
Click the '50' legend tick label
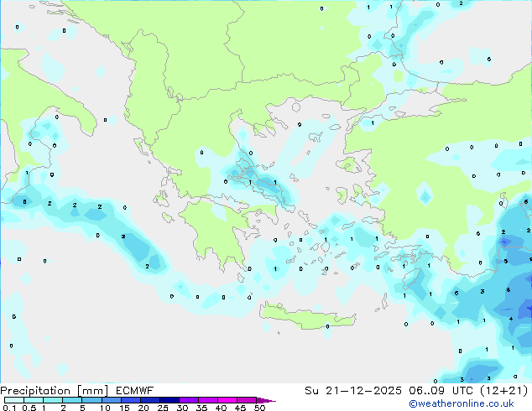point(259,408)
